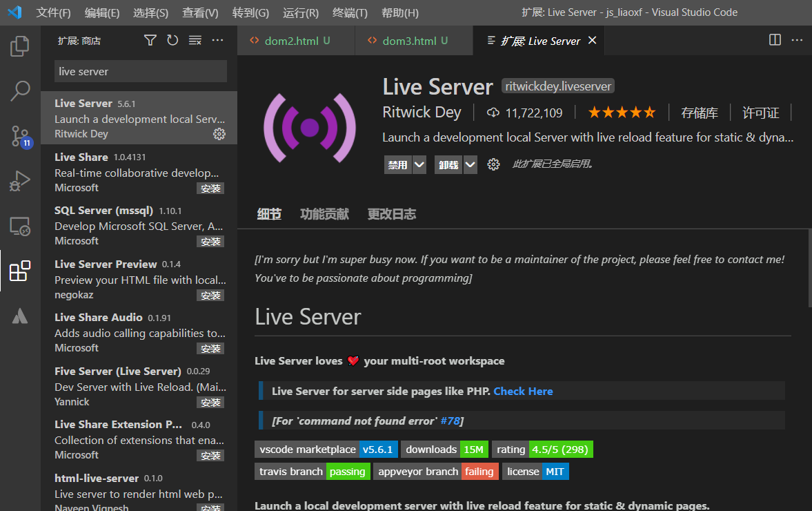The image size is (812, 511).
Task: Click the Ritwick Dey publisher link
Action: point(422,113)
